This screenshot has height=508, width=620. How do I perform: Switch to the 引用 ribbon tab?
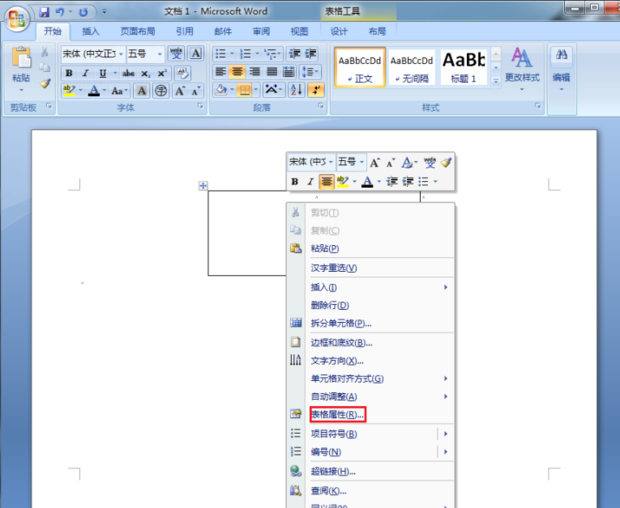coord(185,31)
